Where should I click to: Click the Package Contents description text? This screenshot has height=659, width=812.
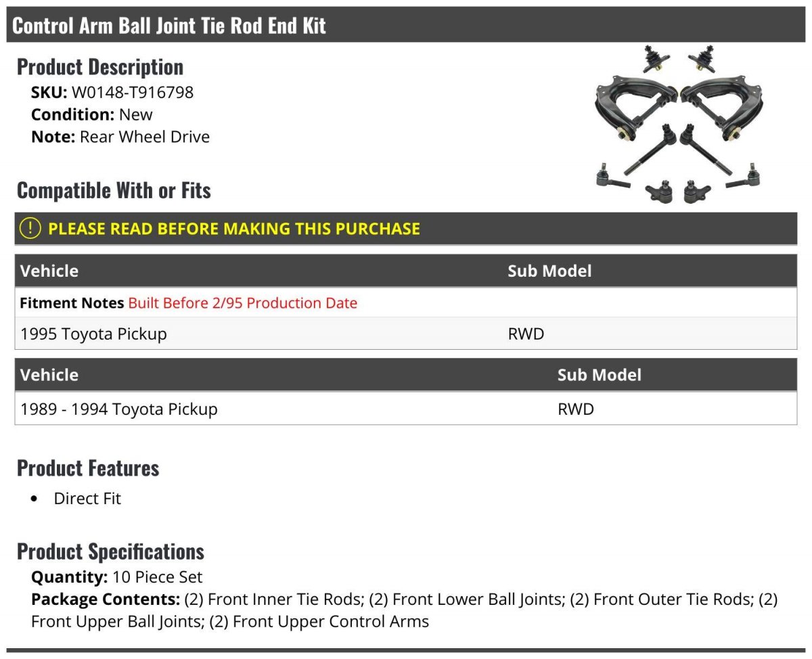[405, 610]
